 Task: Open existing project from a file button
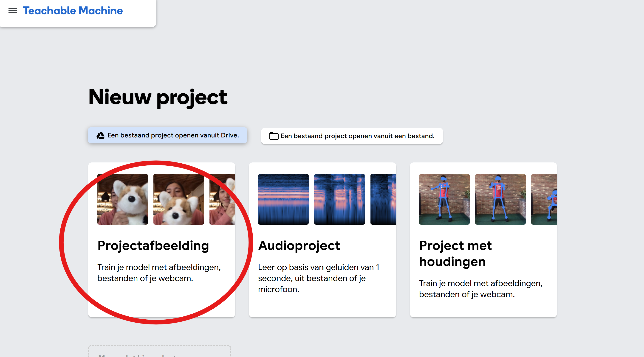point(352,136)
